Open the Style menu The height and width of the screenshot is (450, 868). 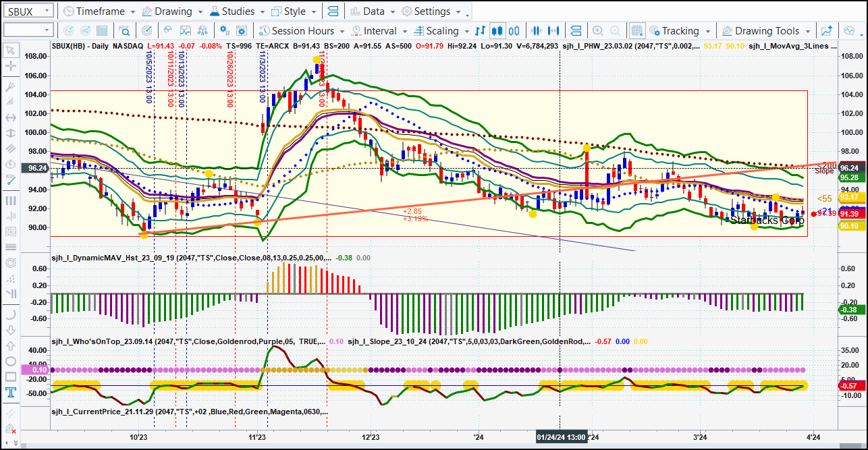(293, 11)
